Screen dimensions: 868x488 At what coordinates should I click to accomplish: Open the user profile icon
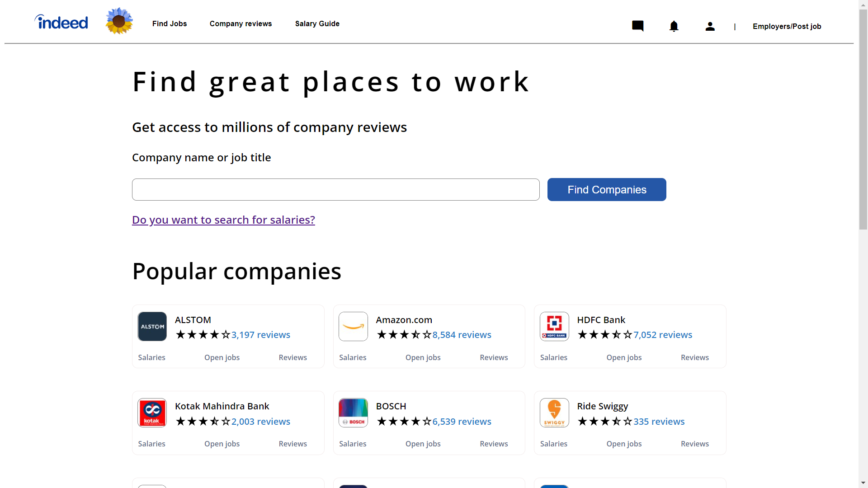(x=710, y=26)
